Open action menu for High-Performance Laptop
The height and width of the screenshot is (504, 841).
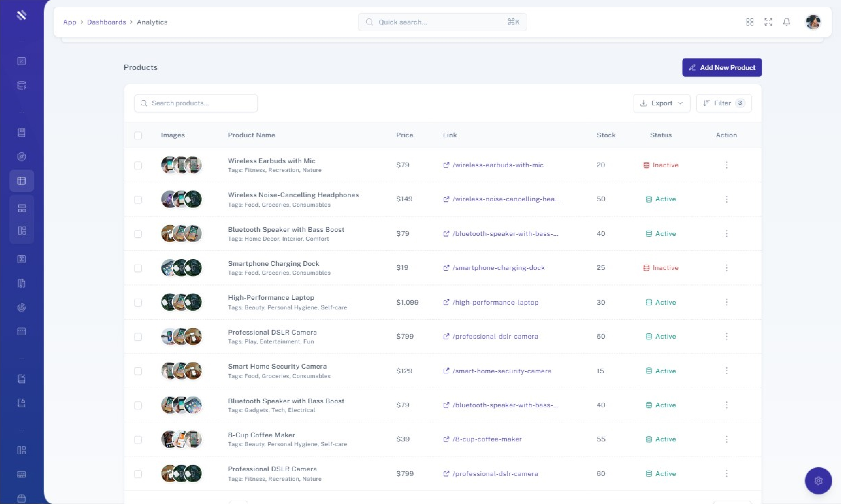(x=726, y=302)
